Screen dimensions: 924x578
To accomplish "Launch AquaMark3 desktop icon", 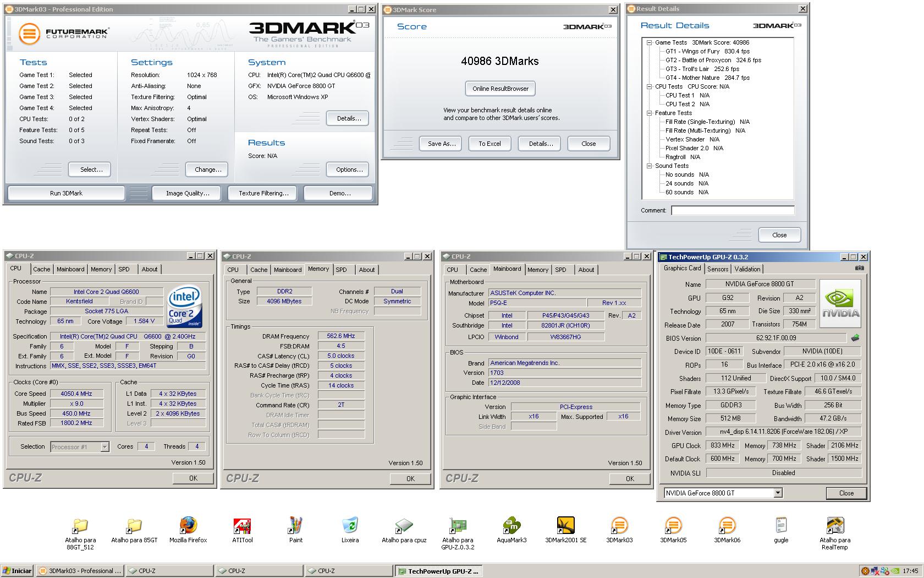I will coord(512,530).
